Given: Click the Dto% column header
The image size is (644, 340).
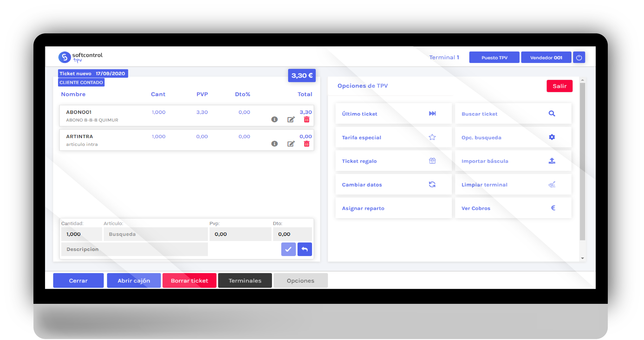Looking at the screenshot, I should (x=242, y=94).
